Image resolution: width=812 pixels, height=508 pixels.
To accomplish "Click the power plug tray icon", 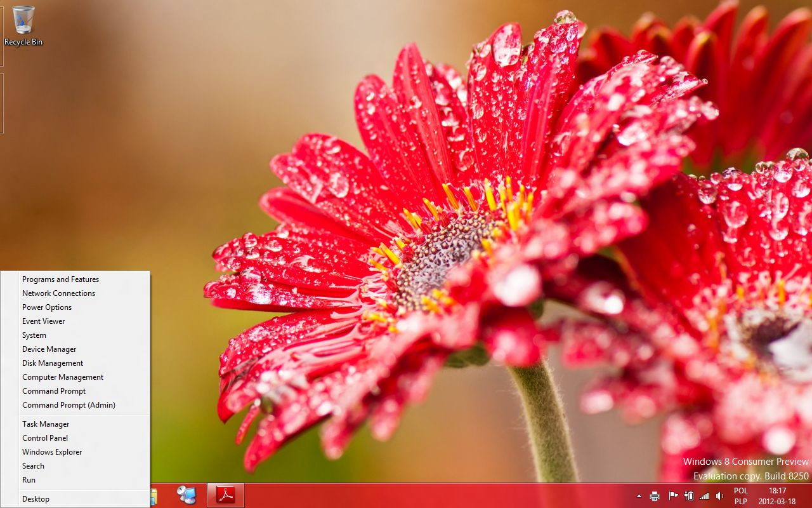I will coord(689,496).
